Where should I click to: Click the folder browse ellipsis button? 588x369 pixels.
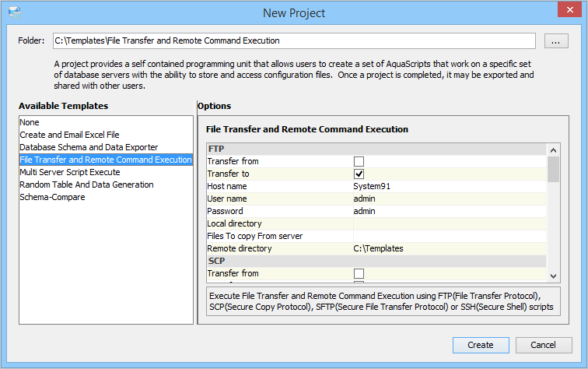[x=556, y=40]
